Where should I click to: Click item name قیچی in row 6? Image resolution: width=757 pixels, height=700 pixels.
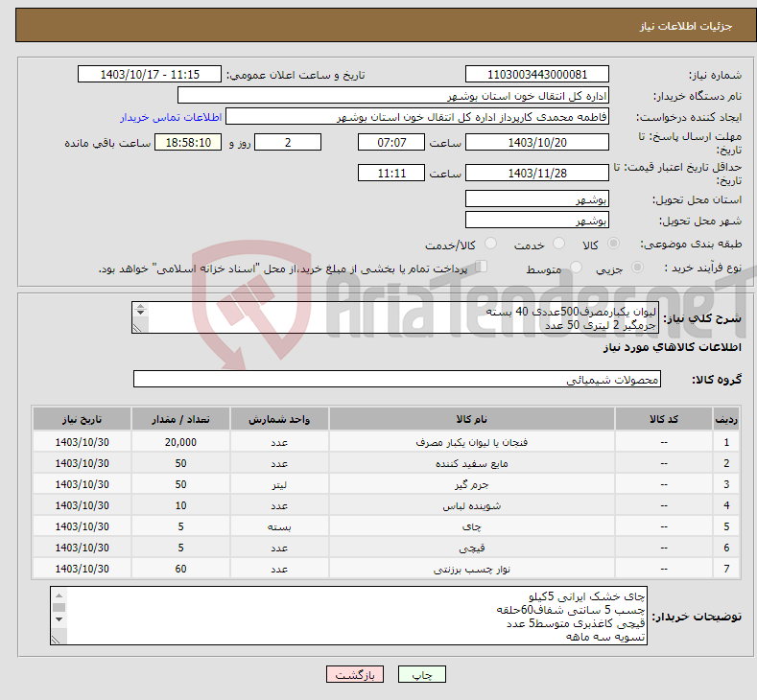[472, 548]
